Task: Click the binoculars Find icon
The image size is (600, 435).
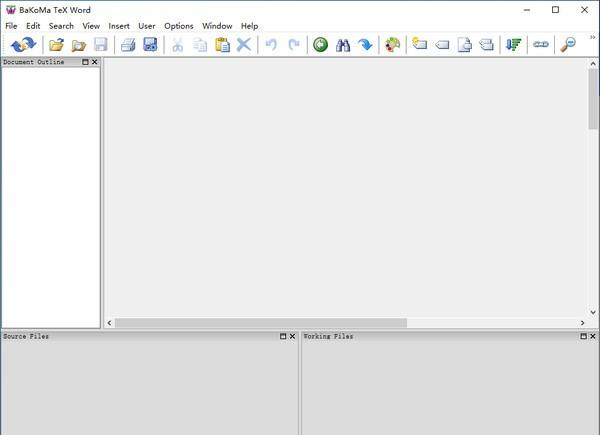Action: (343, 45)
